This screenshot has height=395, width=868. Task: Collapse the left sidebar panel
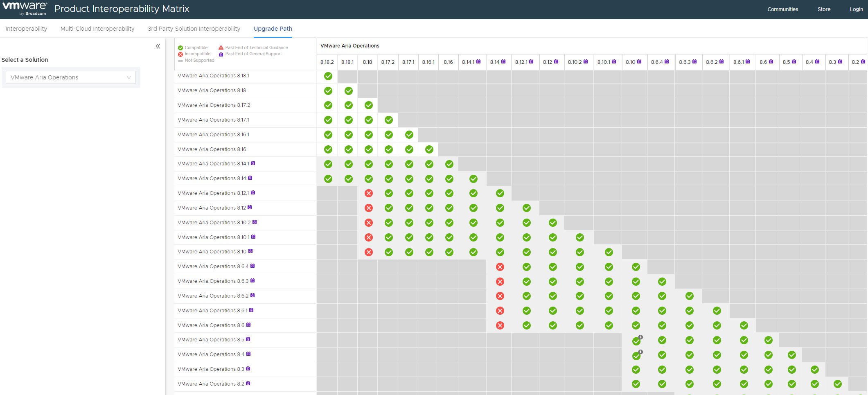tap(158, 46)
